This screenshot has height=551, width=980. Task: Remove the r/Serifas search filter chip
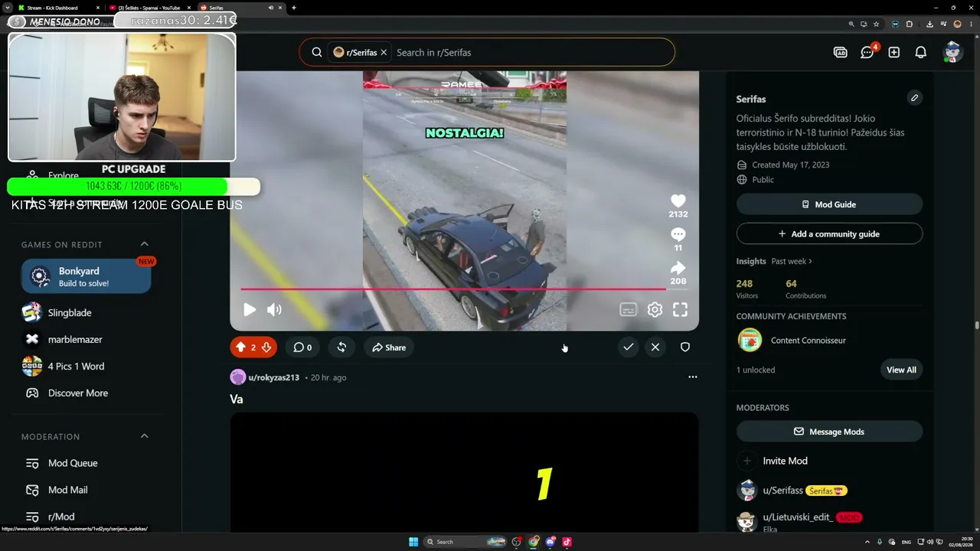(x=384, y=53)
